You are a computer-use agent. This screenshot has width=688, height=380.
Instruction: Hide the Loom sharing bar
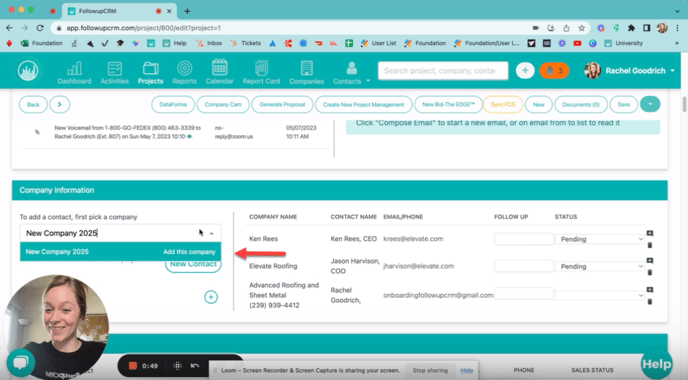[x=466, y=370]
